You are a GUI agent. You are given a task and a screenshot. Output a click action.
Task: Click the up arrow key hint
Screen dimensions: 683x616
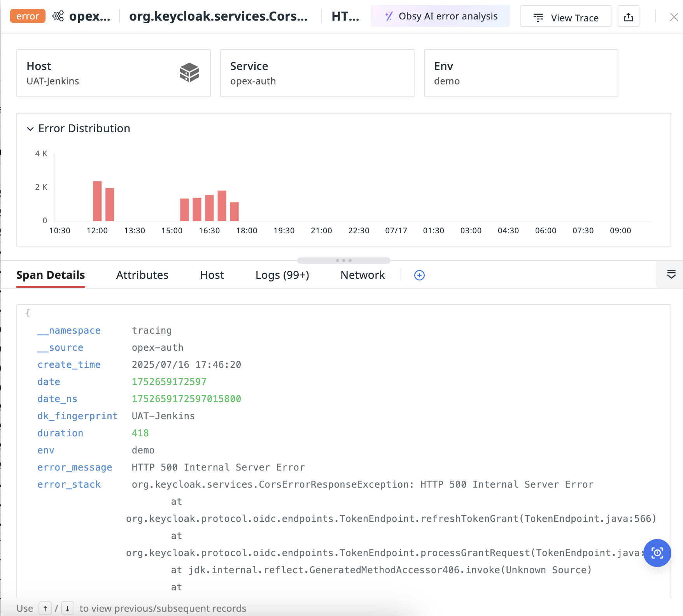coord(45,608)
